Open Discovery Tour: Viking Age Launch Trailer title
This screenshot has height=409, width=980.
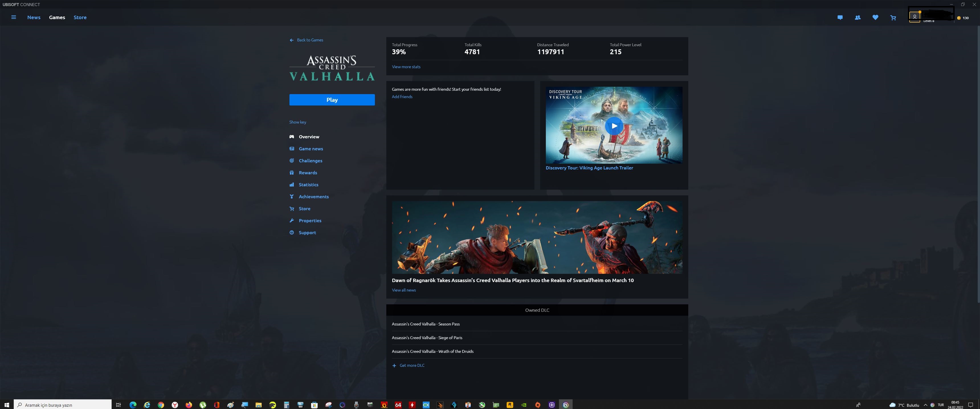[x=589, y=168]
